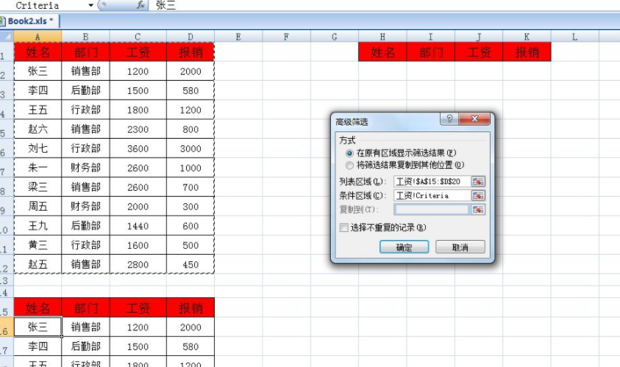The width and height of the screenshot is (620, 367).
Task: Click the 部门 header cell in column I
Action: (x=431, y=52)
